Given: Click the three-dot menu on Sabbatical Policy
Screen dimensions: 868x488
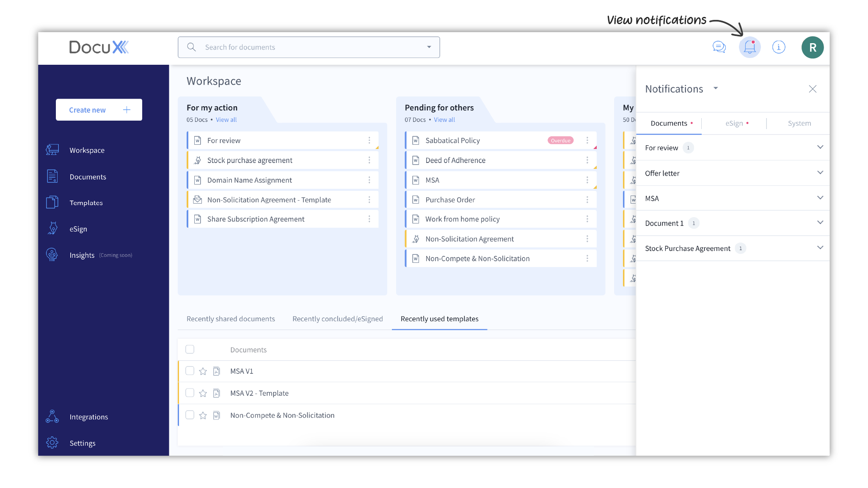Looking at the screenshot, I should tap(587, 141).
